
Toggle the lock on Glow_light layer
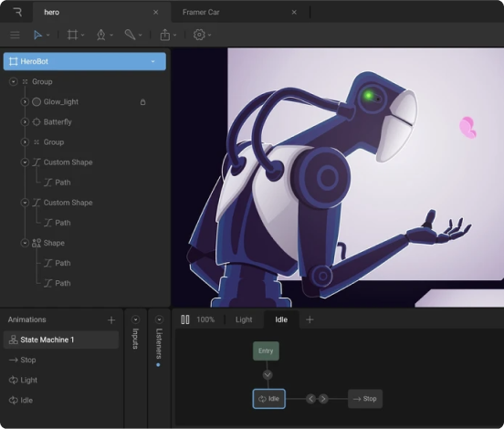(142, 102)
